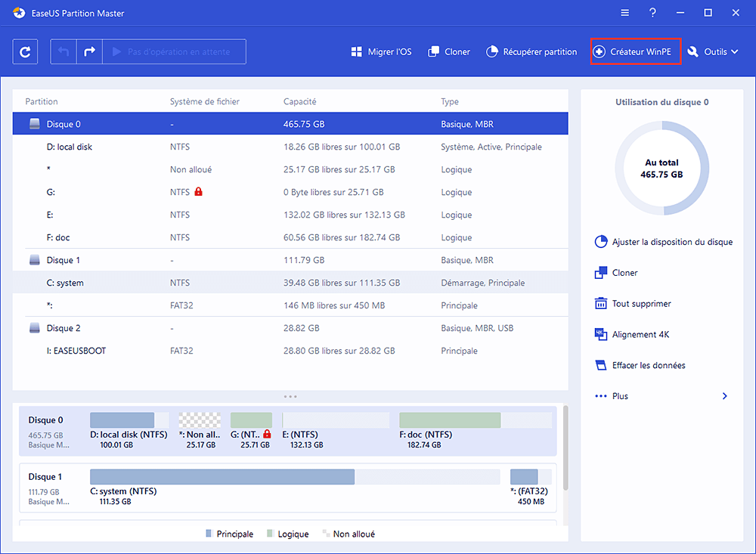Launch Créateur WinPE
Screen dimensions: 756x554
coord(636,51)
